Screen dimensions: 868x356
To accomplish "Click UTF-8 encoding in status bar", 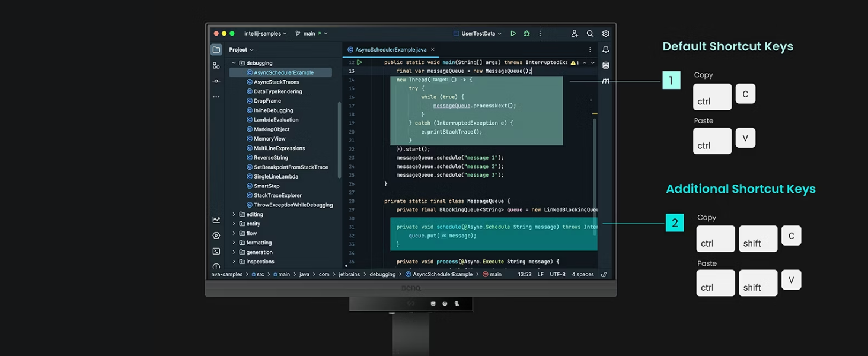I will click(557, 275).
